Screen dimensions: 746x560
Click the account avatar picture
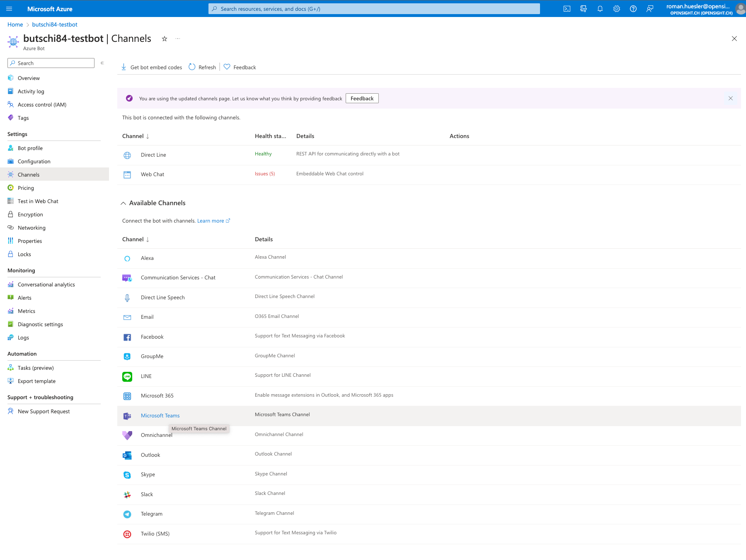click(740, 9)
